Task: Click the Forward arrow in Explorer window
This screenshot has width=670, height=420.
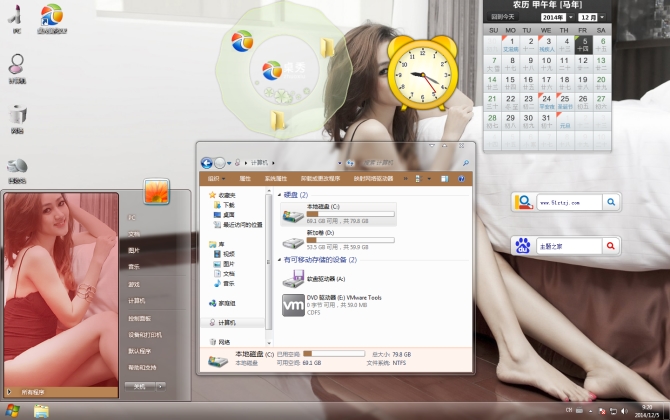Action: (x=220, y=163)
